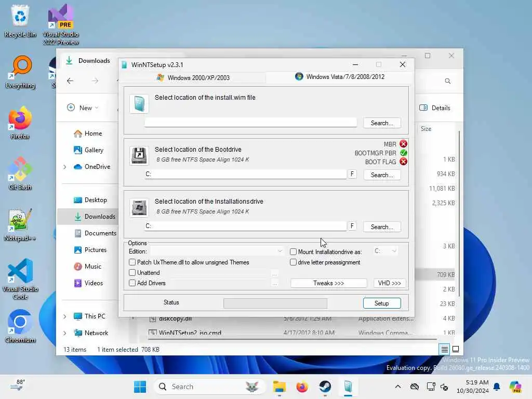
Task: Select Pictures in the navigation pane
Action: point(90,250)
